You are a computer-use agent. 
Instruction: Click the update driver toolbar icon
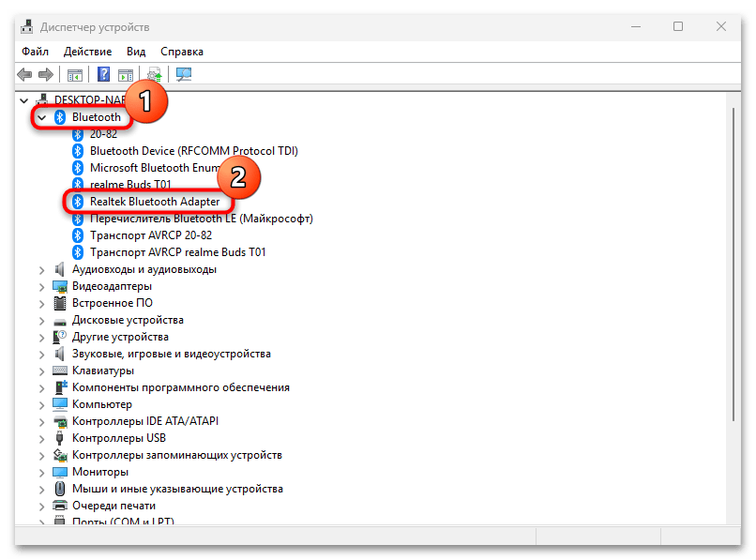click(x=154, y=75)
